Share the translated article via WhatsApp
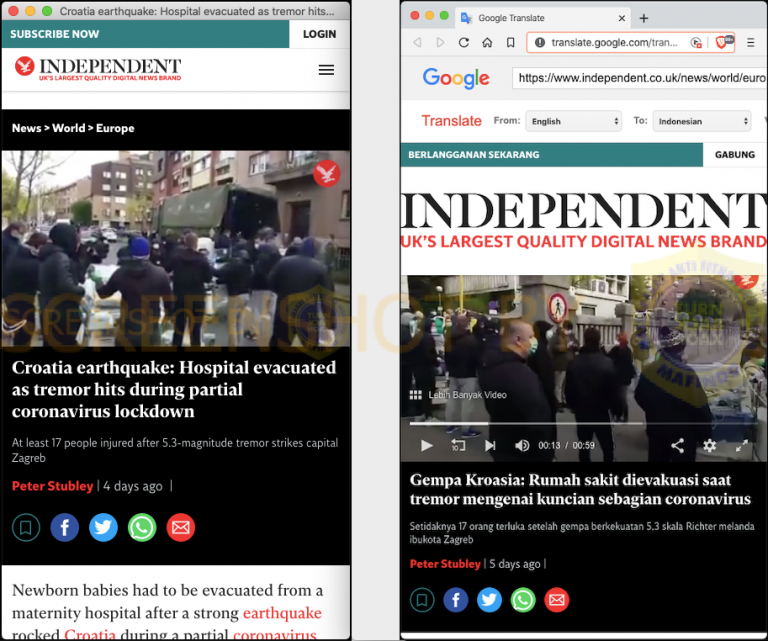This screenshot has height=641, width=768. [x=523, y=599]
